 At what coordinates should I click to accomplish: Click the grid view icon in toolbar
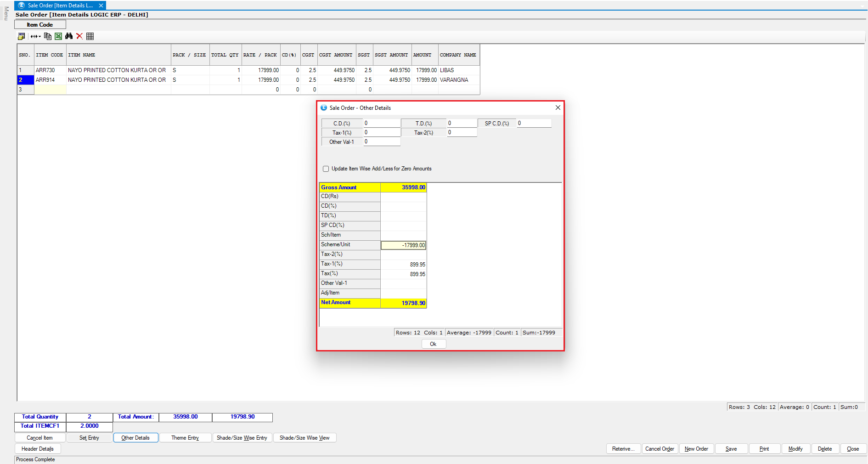point(90,36)
